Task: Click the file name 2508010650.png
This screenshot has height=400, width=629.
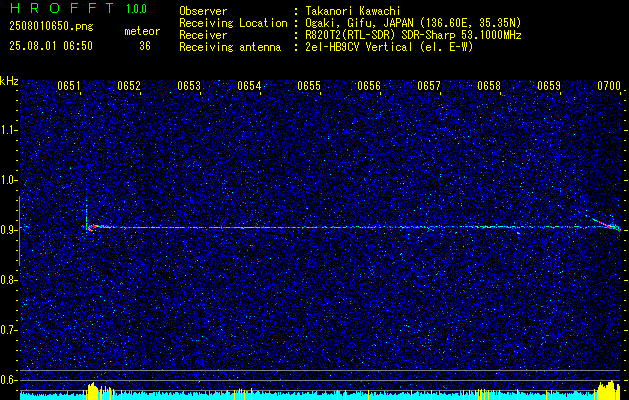Action: 51,26
